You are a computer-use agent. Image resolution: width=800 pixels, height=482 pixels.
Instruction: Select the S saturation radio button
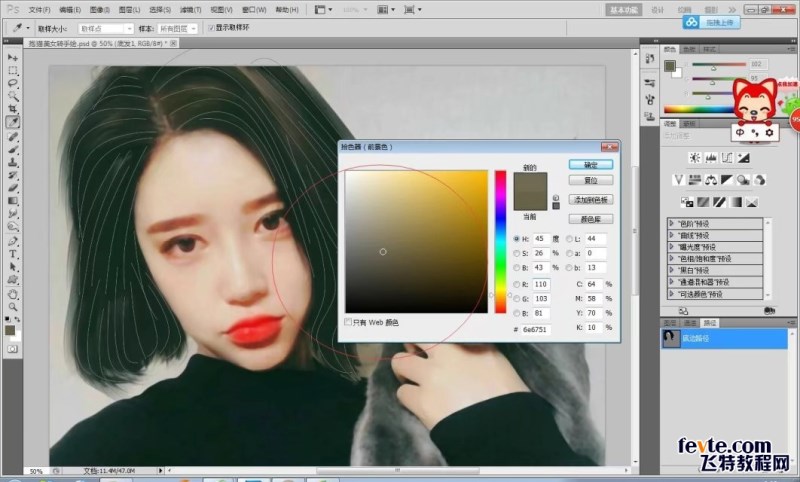point(516,254)
